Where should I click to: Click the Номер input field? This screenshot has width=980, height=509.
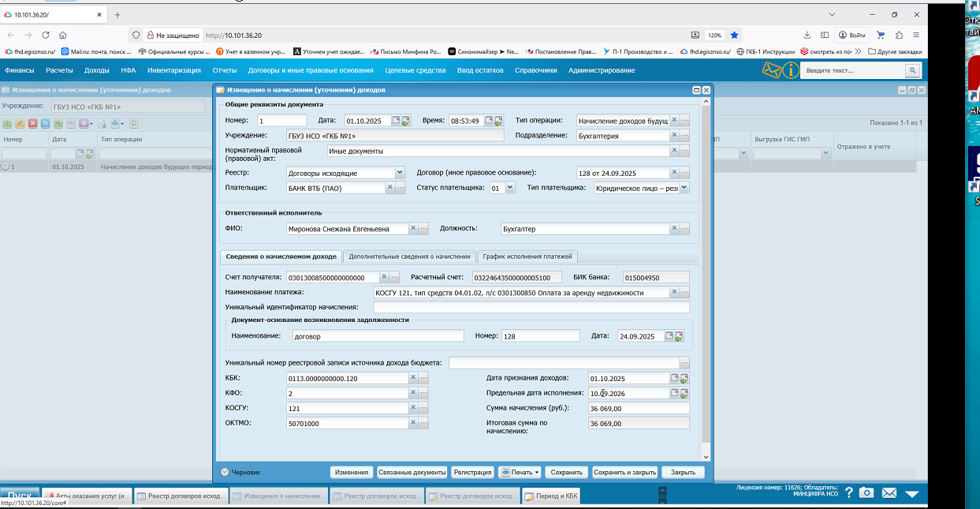(281, 121)
